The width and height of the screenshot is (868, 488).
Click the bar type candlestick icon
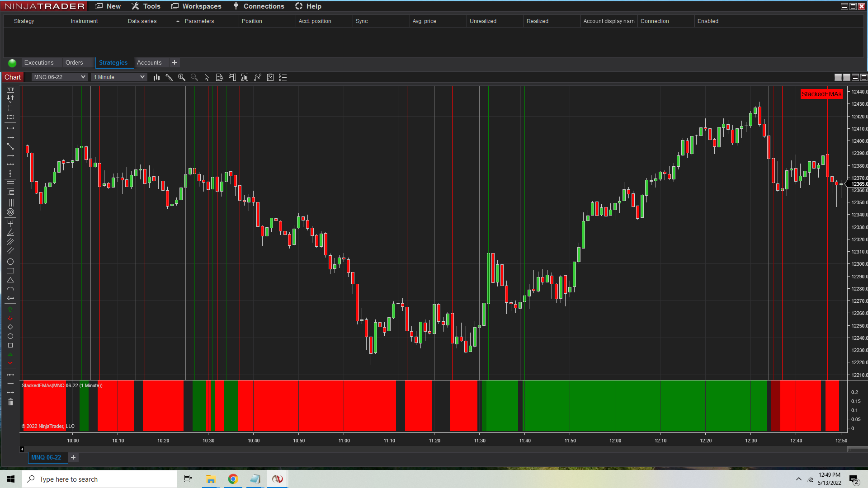(x=156, y=77)
